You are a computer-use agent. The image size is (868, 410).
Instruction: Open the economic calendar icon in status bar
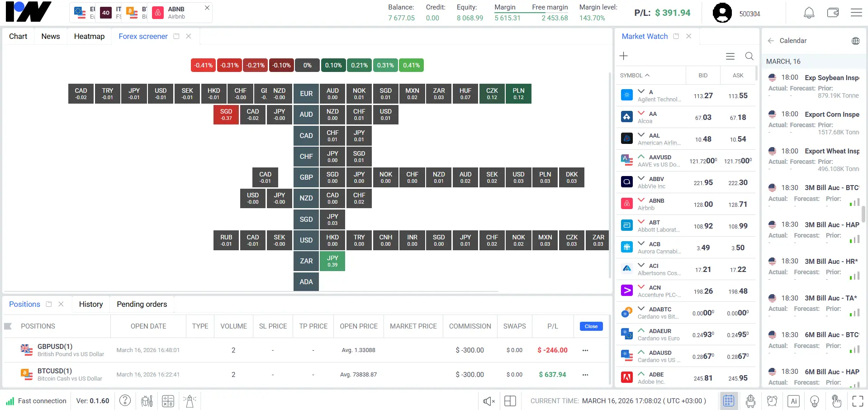pyautogui.click(x=728, y=401)
